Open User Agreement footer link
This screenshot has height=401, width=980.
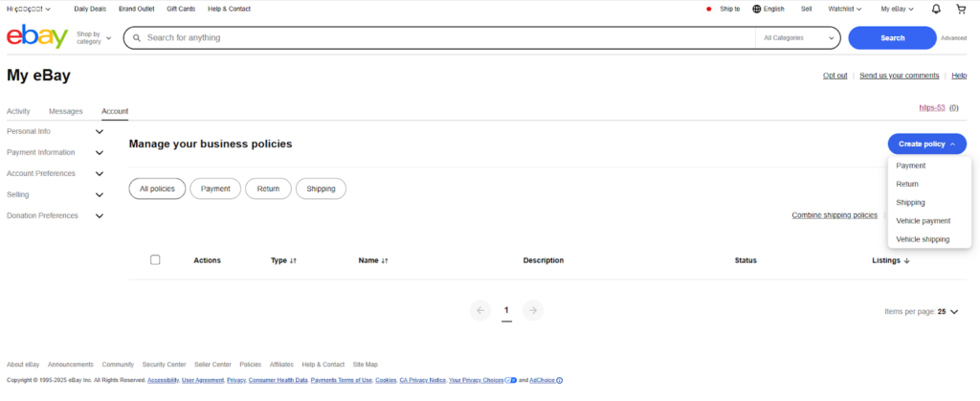coord(203,380)
